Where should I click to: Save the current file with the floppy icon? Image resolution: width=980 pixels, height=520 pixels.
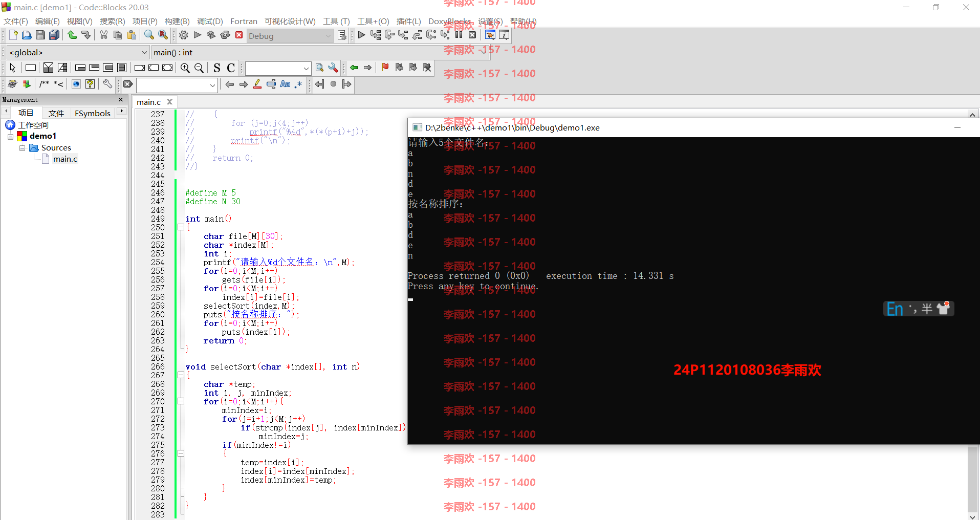(40, 35)
